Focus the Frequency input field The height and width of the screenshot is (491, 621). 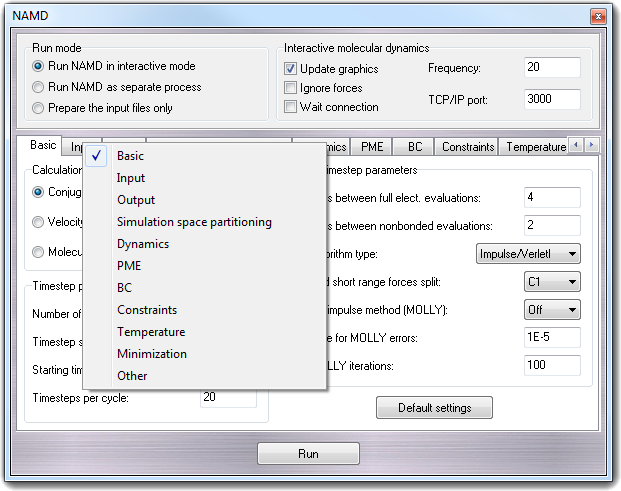click(x=552, y=68)
